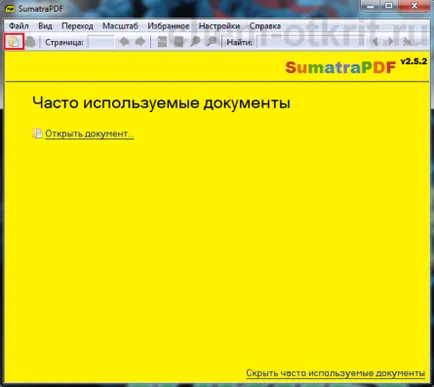Select continuous fit width layout icon

(162, 42)
